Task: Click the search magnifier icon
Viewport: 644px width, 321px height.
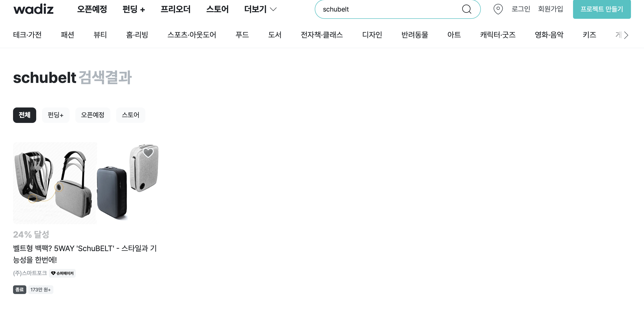Action: [x=467, y=9]
